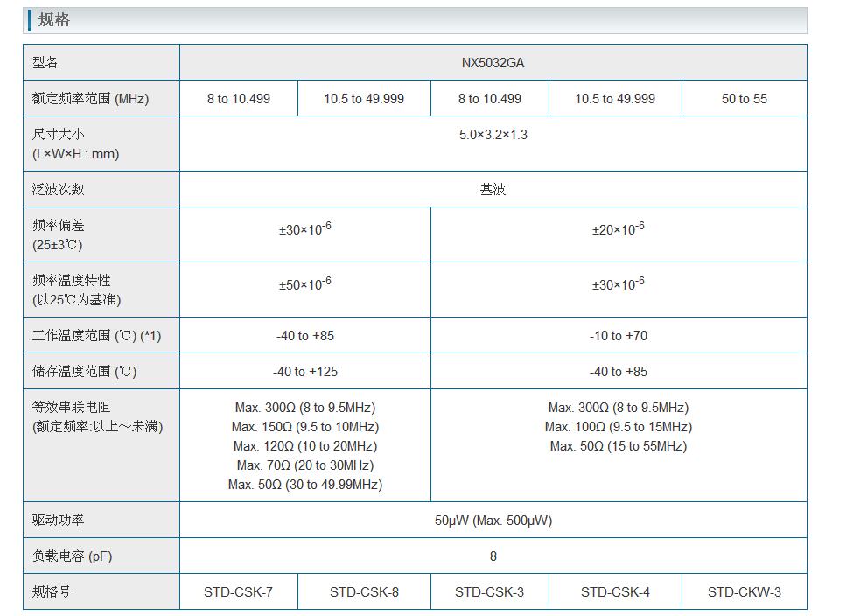Select the NX5032GA model name cell

click(493, 63)
